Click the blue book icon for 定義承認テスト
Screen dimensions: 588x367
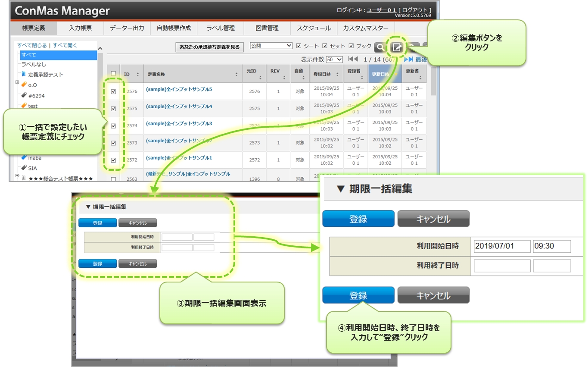[24, 74]
